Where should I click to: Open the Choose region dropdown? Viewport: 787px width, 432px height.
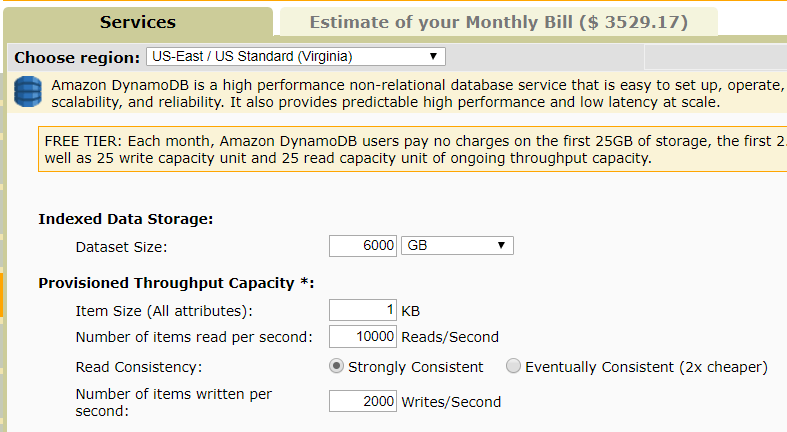click(x=296, y=56)
